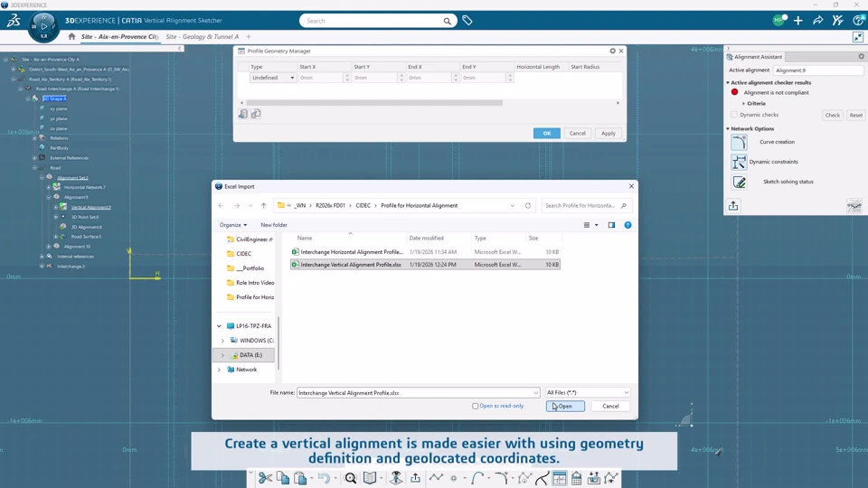The width and height of the screenshot is (868, 488).
Task: Click the Reset button in Alignment Assistant
Action: [856, 115]
